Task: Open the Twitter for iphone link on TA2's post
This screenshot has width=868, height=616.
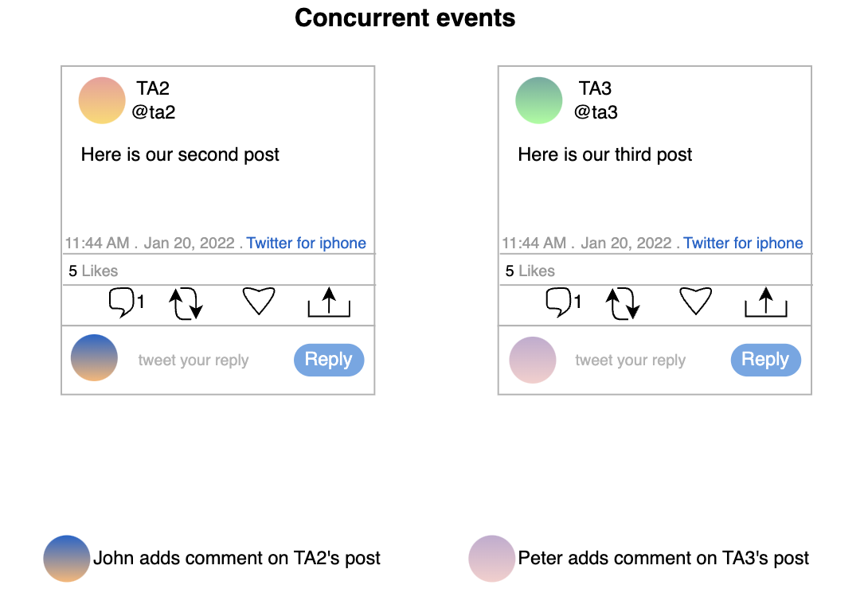Action: 306,243
